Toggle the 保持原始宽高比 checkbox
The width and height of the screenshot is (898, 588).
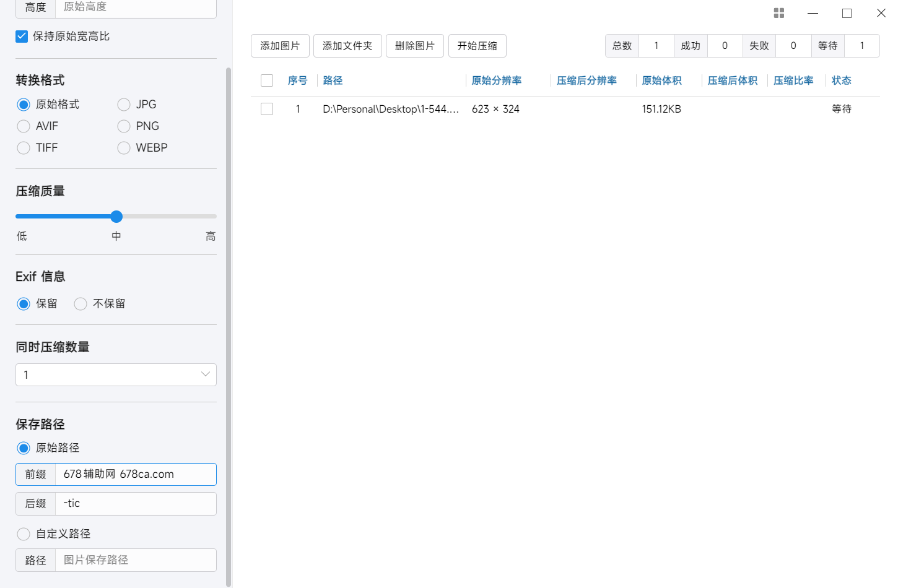(x=22, y=36)
